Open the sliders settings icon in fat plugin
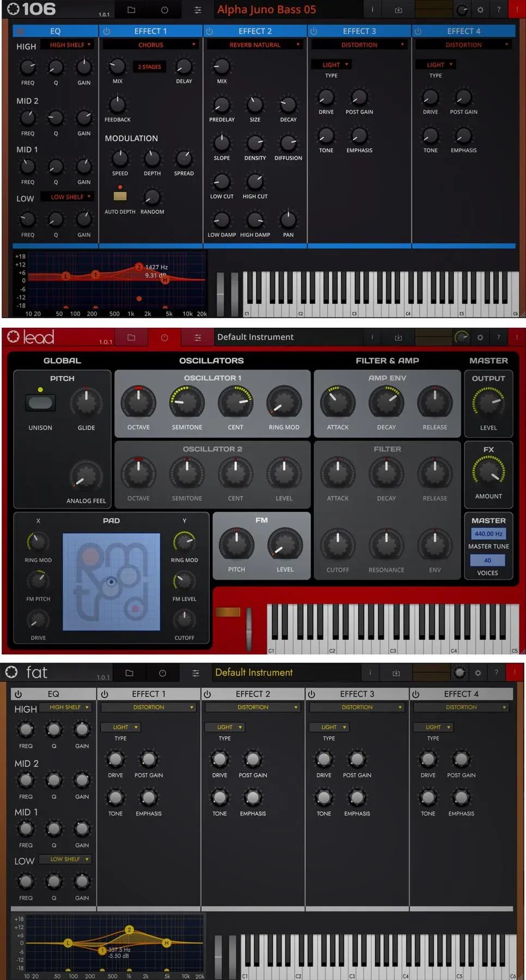The width and height of the screenshot is (526, 980). pos(195,673)
